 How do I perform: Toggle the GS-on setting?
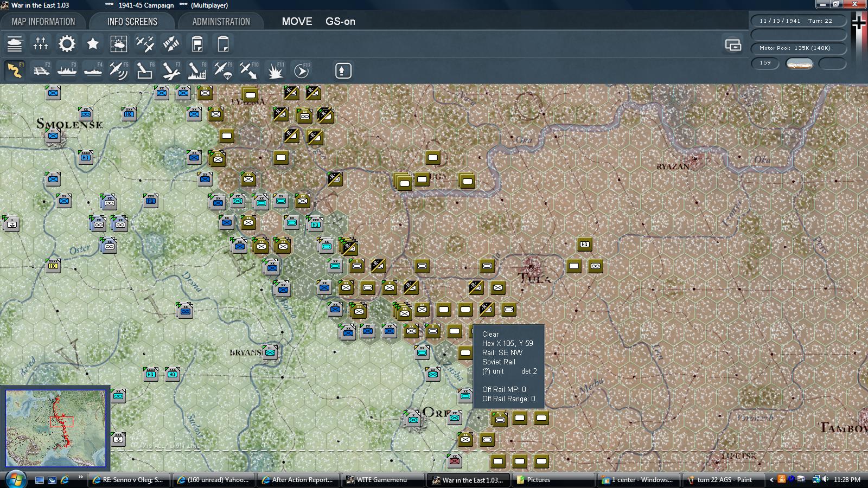(340, 22)
